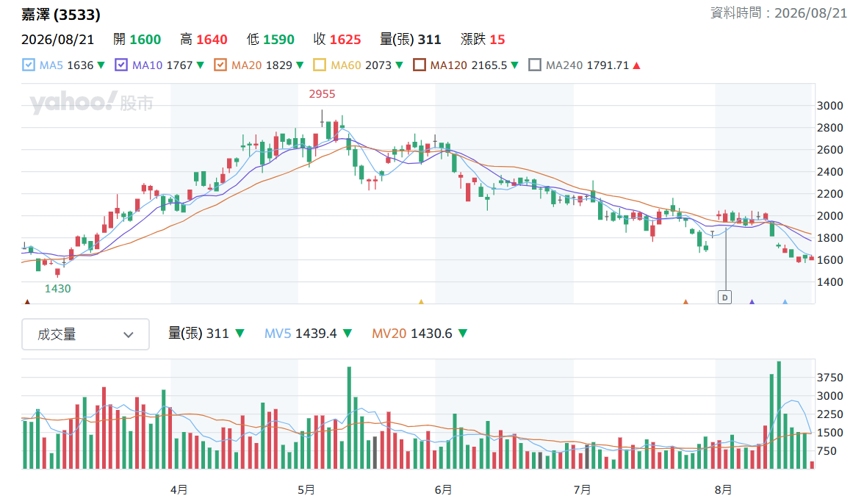Click the MV20 1430.6 volume average label
853x504 pixels.
tap(412, 334)
